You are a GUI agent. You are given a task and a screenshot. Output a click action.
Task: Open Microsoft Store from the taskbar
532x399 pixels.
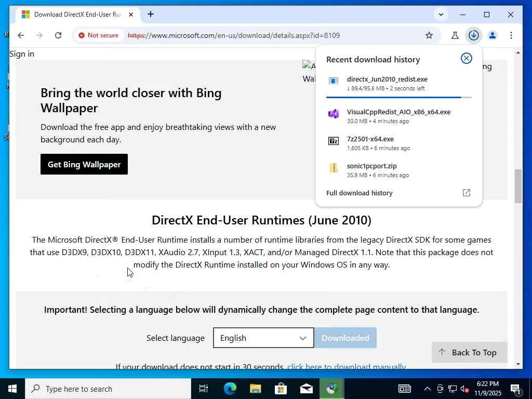coord(281,389)
